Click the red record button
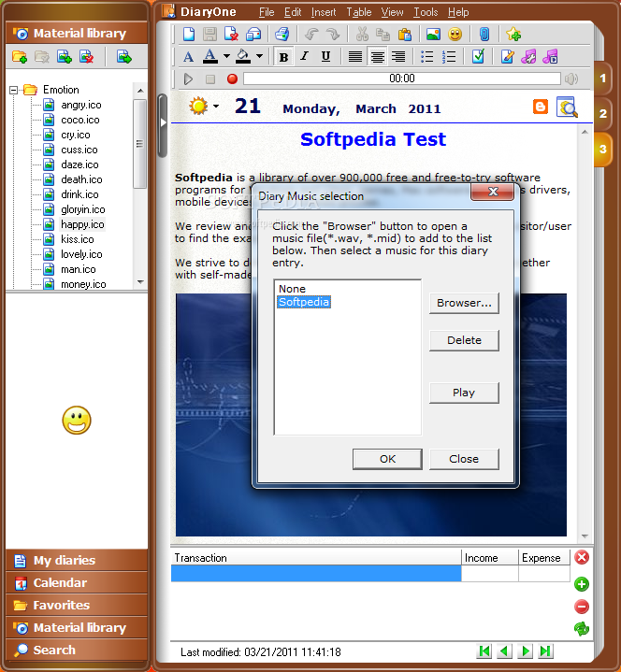 pos(232,79)
